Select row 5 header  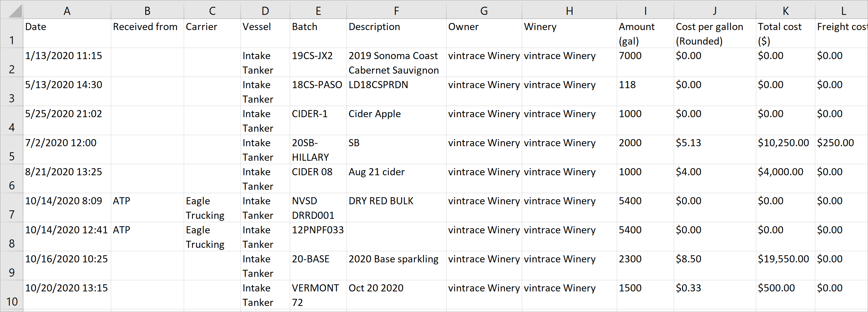[11, 150]
